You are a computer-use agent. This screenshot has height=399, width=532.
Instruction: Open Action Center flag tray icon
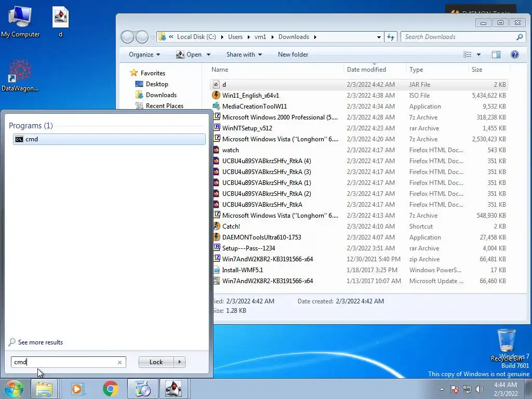[455, 389]
